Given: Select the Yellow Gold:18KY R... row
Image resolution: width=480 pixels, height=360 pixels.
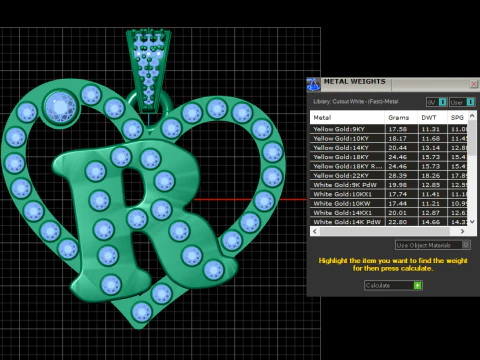Looking at the screenshot, I should pos(389,166).
